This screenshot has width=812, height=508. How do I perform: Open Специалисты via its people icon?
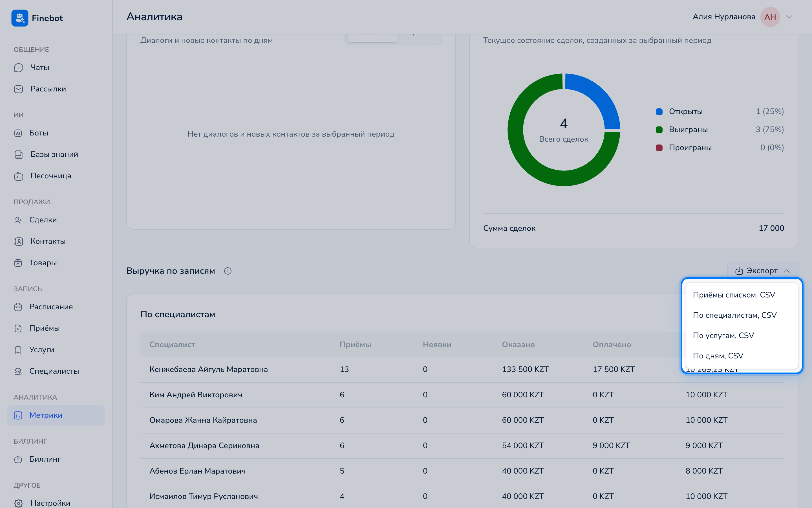click(18, 371)
